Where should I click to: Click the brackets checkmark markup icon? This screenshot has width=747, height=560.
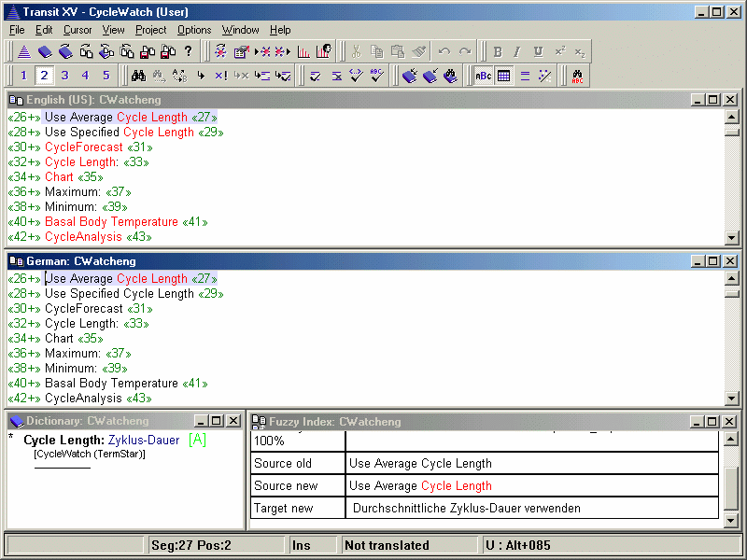click(356, 76)
